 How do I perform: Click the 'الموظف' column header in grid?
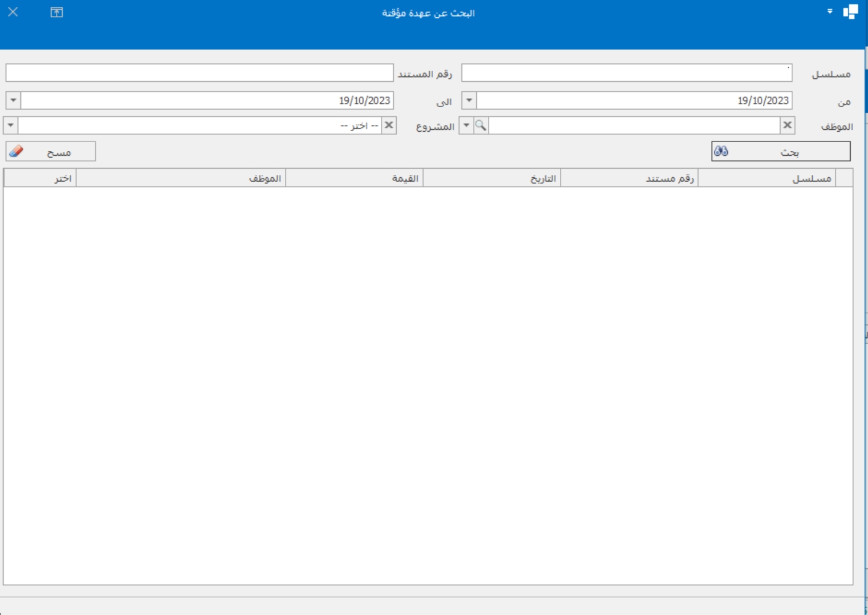click(181, 179)
